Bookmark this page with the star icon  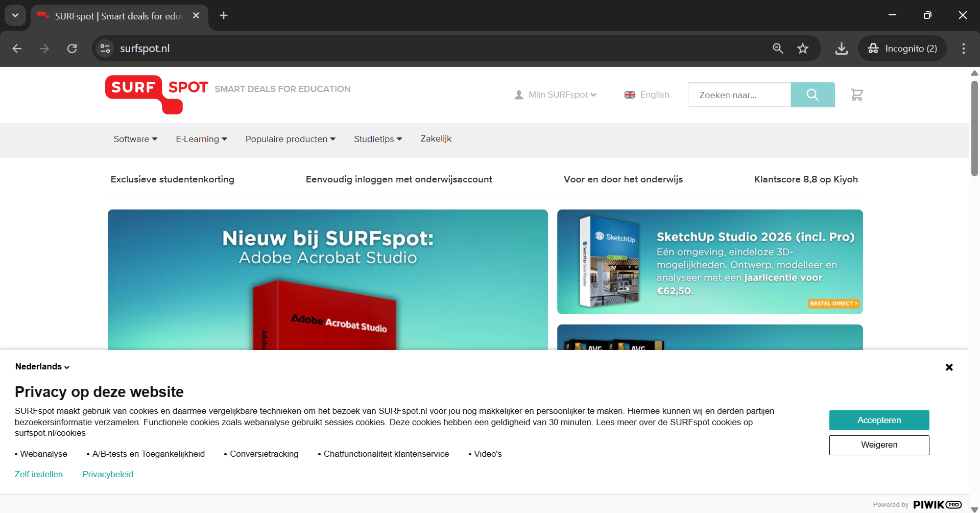[803, 49]
